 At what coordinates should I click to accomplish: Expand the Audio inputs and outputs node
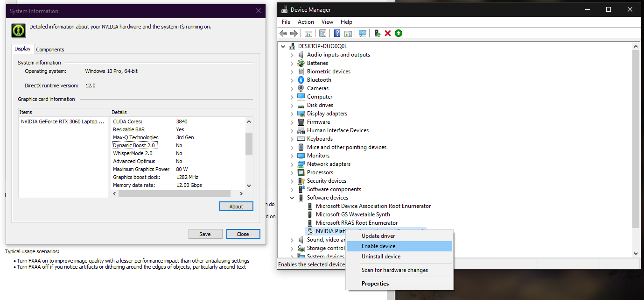click(292, 55)
